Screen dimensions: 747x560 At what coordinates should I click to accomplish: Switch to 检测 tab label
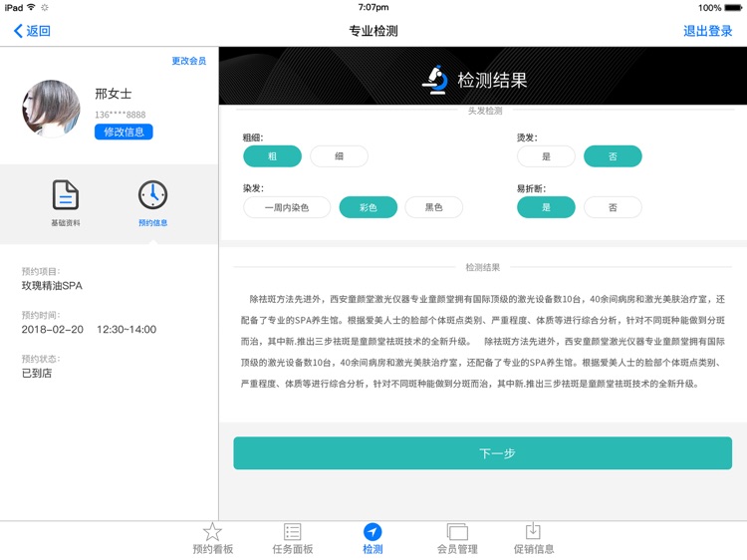[x=373, y=549]
